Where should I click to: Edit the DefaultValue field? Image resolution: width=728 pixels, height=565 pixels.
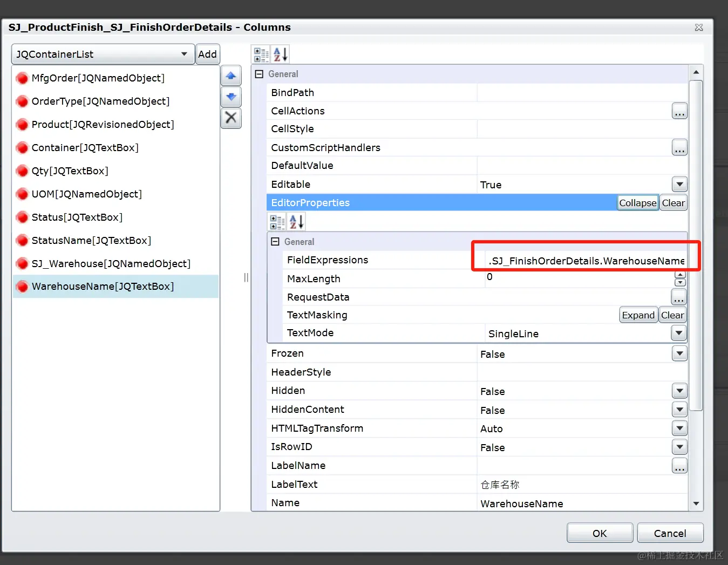tap(582, 166)
